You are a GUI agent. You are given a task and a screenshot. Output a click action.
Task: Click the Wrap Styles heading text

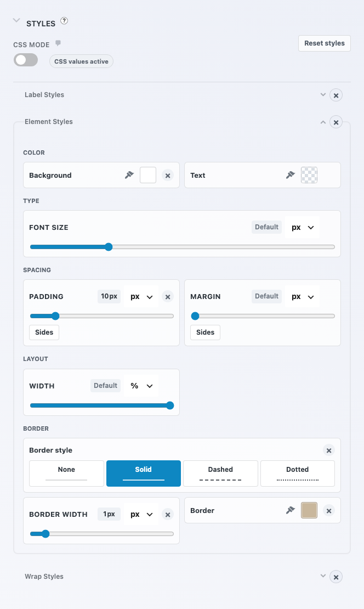[44, 577]
